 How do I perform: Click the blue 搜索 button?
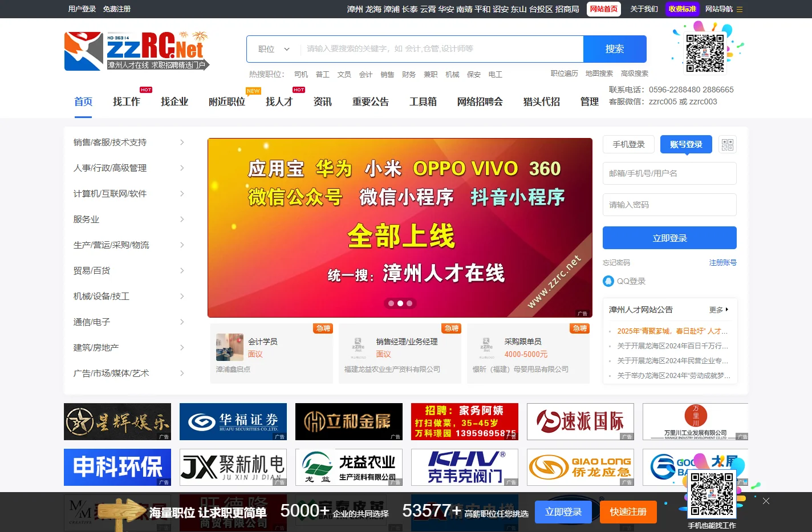pos(615,49)
